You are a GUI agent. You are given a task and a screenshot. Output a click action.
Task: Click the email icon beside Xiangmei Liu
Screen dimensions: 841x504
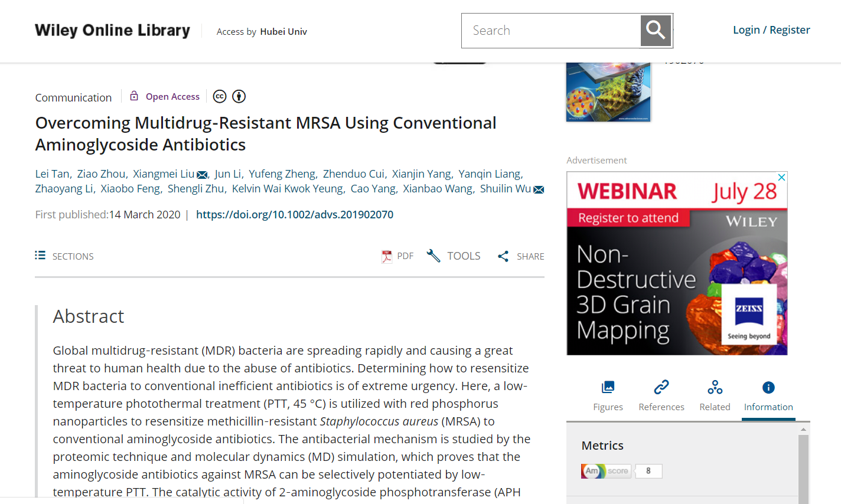(202, 175)
